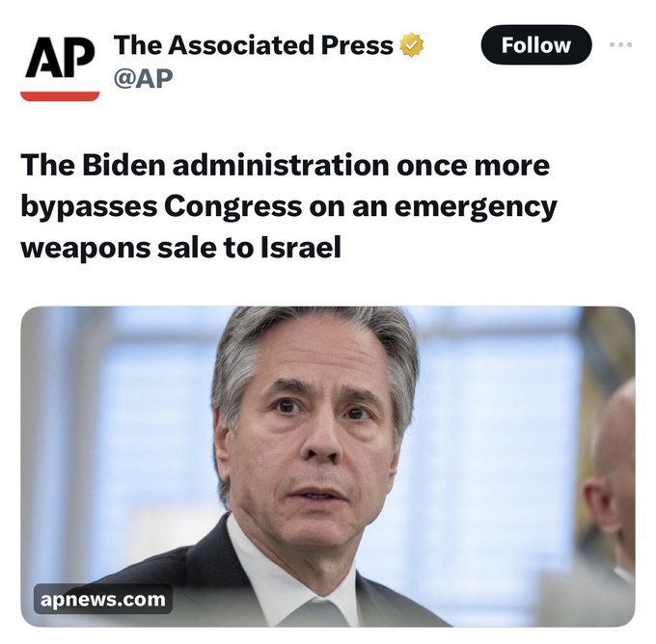
Task: Follow The Associated Press account
Action: [x=536, y=44]
